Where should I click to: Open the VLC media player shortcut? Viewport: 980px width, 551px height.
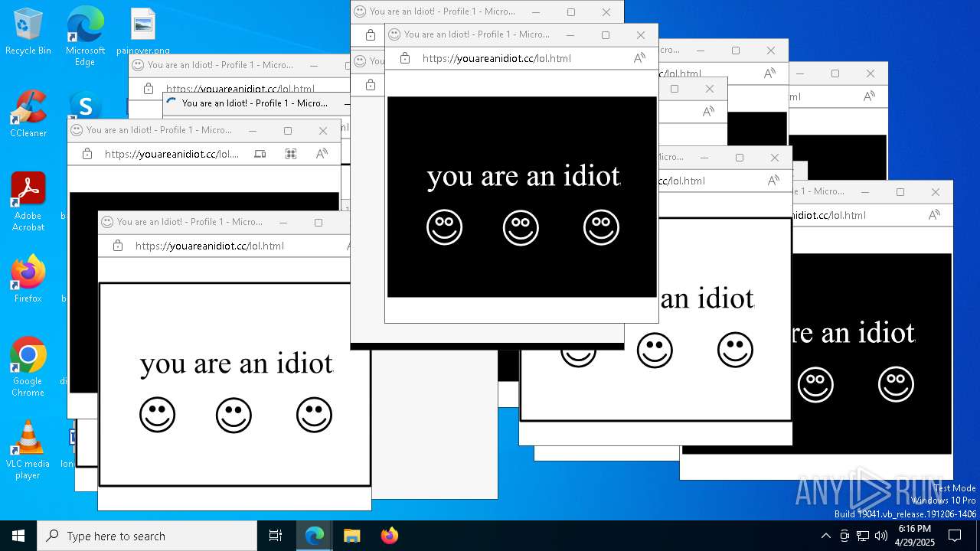pos(28,450)
